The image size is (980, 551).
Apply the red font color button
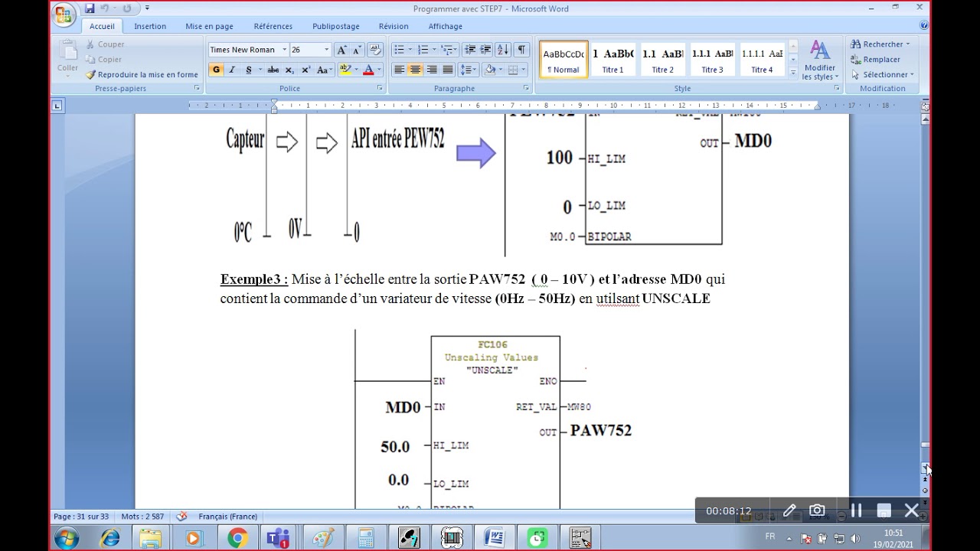pyautogui.click(x=368, y=70)
